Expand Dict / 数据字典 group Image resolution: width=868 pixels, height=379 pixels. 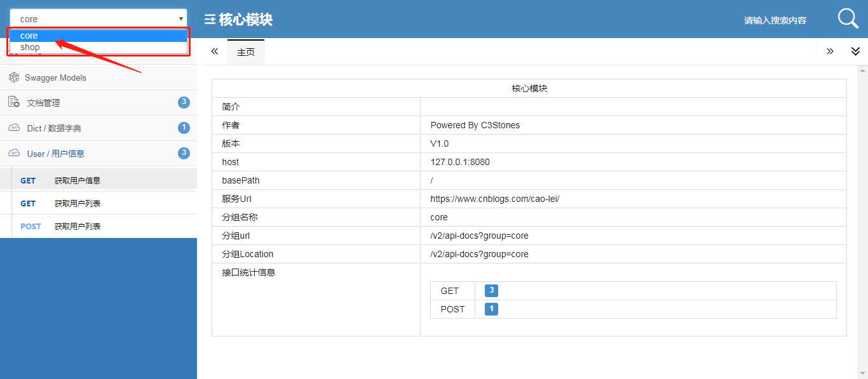(x=98, y=128)
